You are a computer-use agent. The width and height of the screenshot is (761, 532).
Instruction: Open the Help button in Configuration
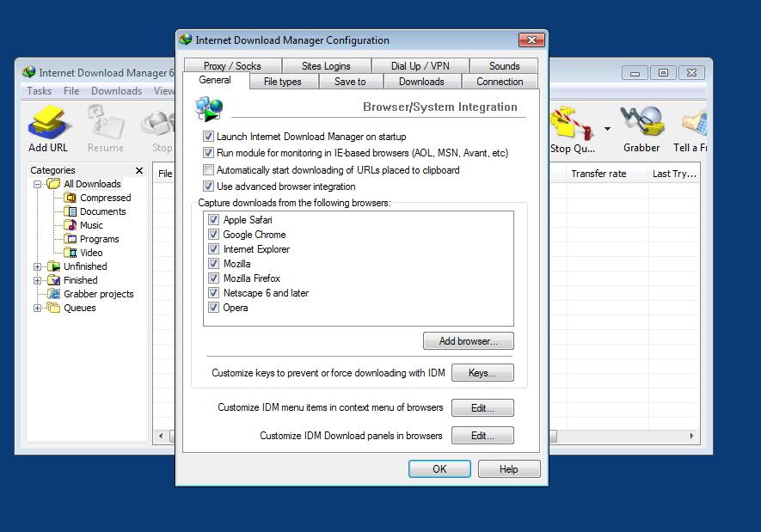[x=509, y=469]
